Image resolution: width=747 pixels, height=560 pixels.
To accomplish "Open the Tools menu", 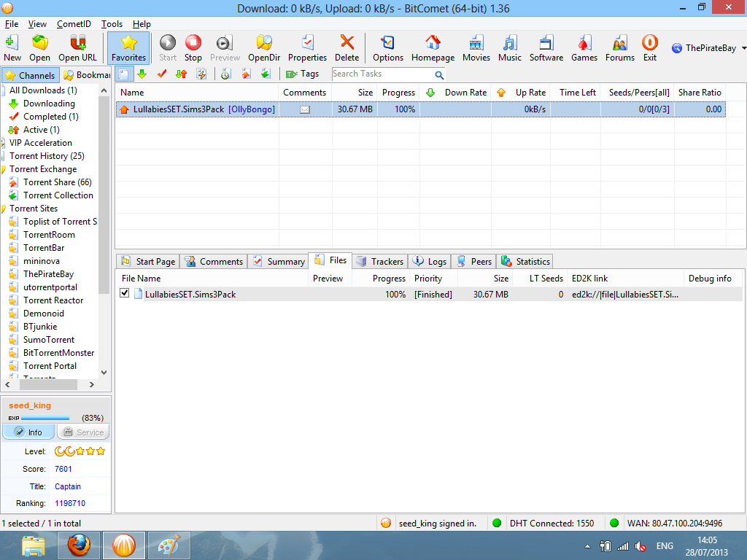I will click(112, 23).
